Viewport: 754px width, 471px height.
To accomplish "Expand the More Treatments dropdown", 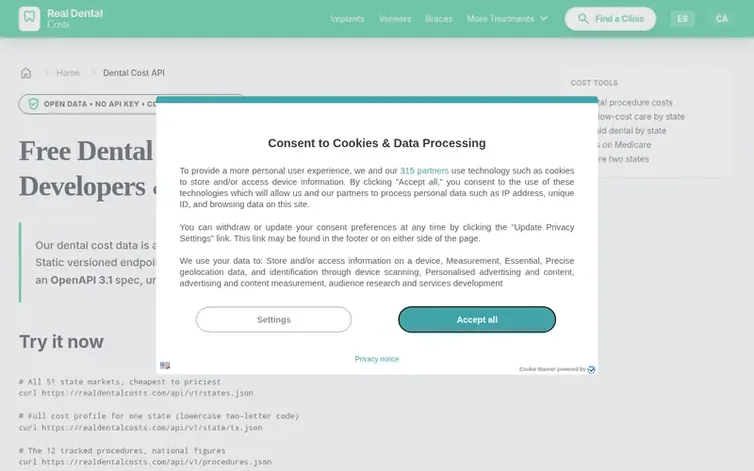I will point(507,19).
